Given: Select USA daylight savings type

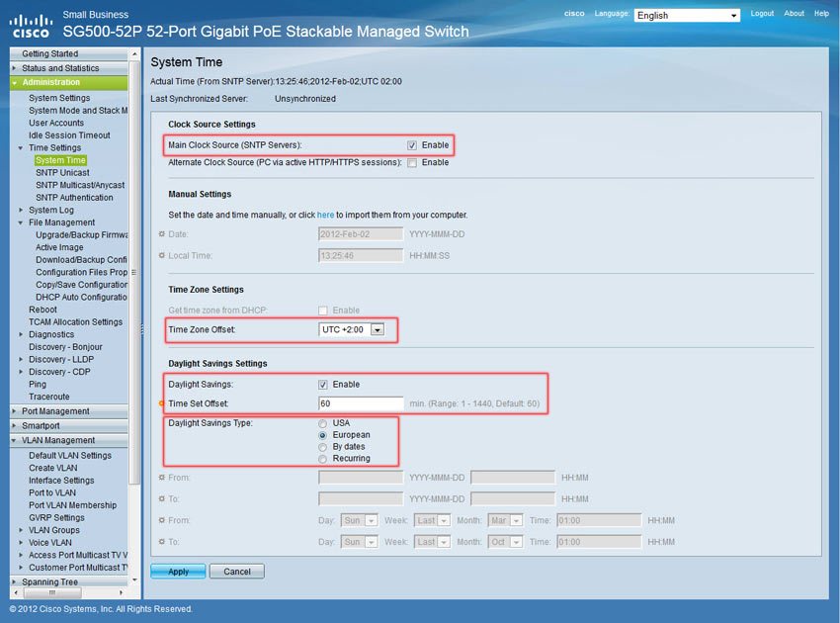Looking at the screenshot, I should (322, 423).
